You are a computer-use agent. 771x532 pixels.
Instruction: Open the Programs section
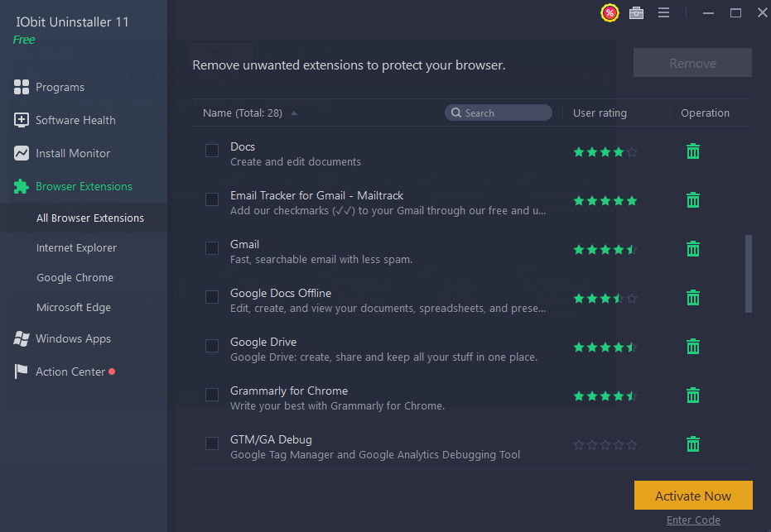(60, 87)
